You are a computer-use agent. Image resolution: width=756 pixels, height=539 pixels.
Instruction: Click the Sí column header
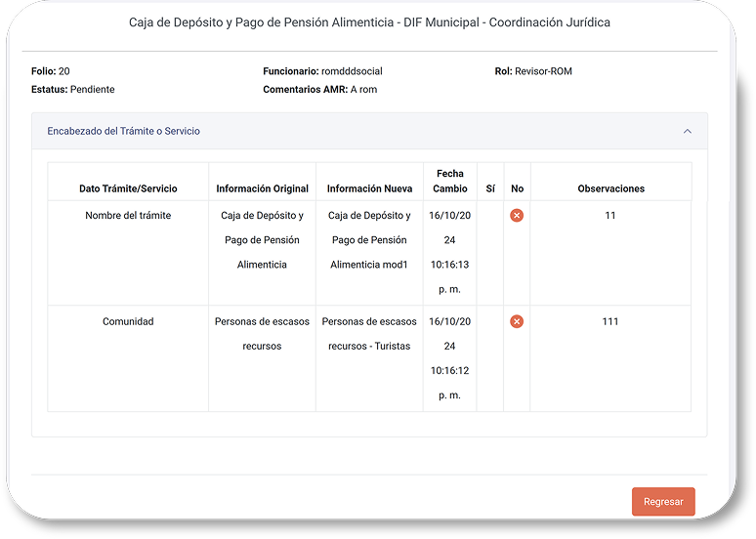[x=490, y=188]
